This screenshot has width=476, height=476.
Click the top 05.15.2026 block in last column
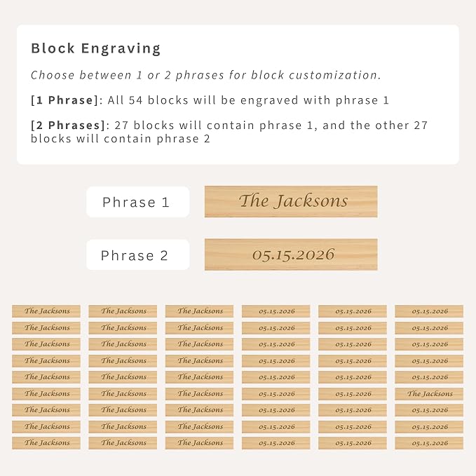click(x=429, y=311)
